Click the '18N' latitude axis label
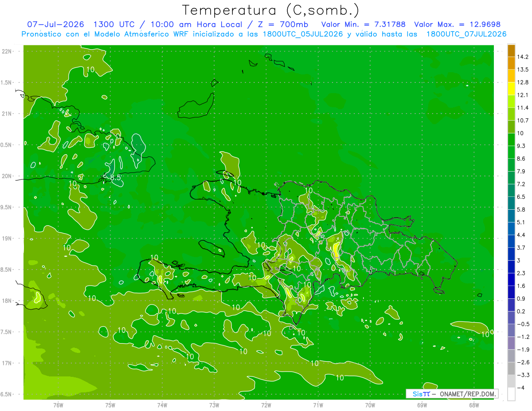 (x=7, y=301)
